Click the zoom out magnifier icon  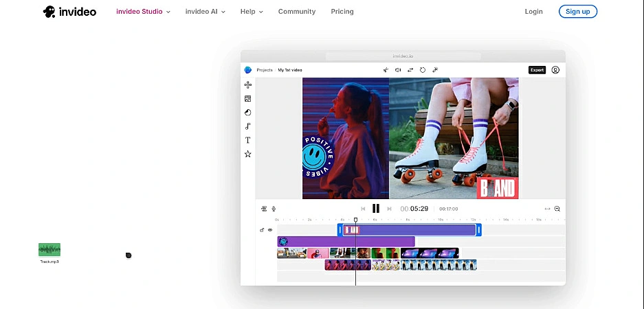tap(557, 209)
